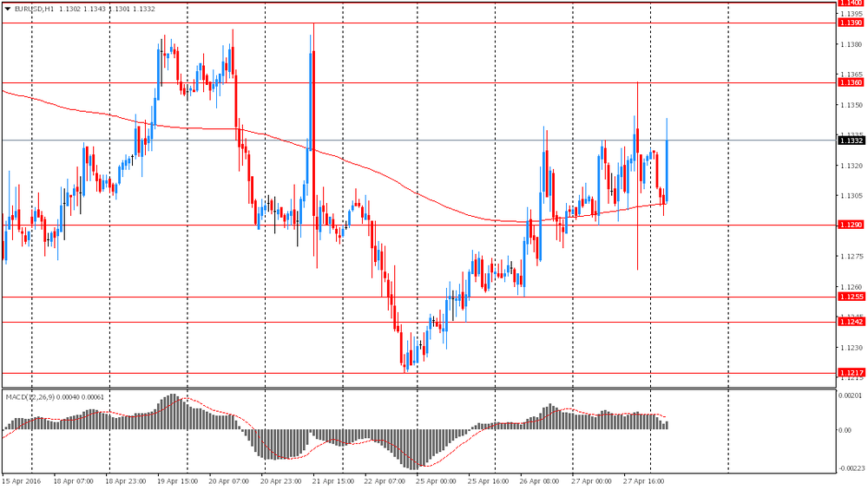Click the 15 Apr 2016 date label
868x490 pixels.
(22, 479)
